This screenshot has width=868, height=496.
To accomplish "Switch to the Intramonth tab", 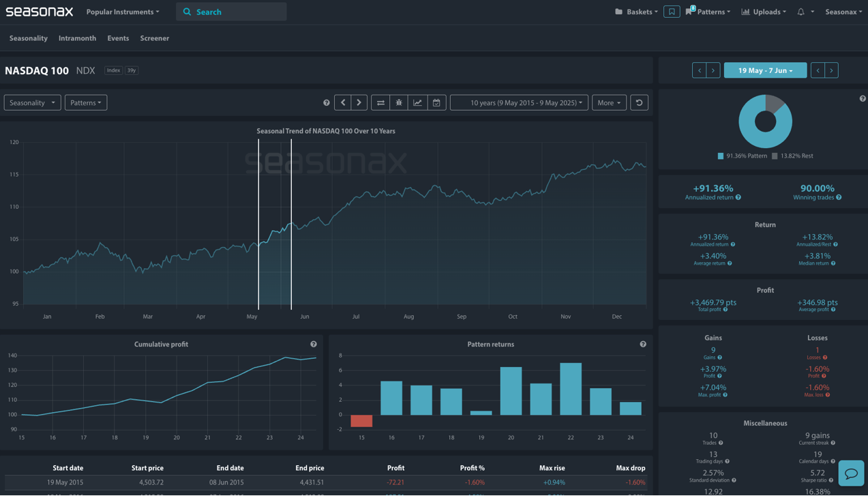I will [77, 38].
